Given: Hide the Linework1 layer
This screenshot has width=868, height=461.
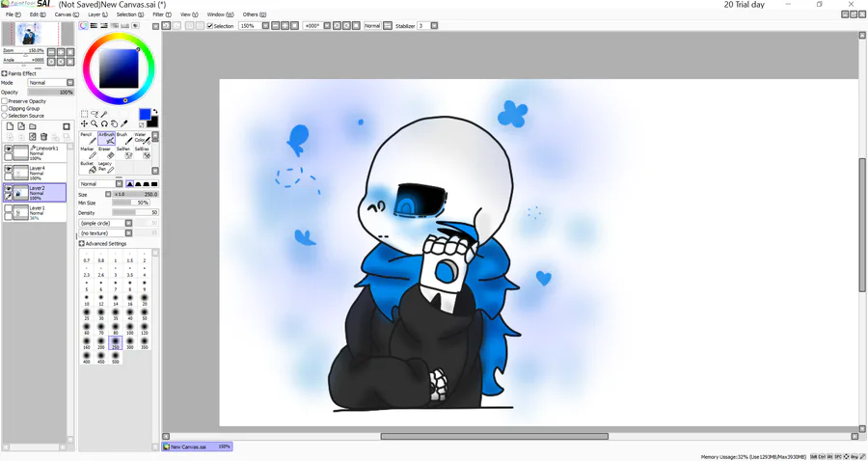Looking at the screenshot, I should [x=9, y=149].
